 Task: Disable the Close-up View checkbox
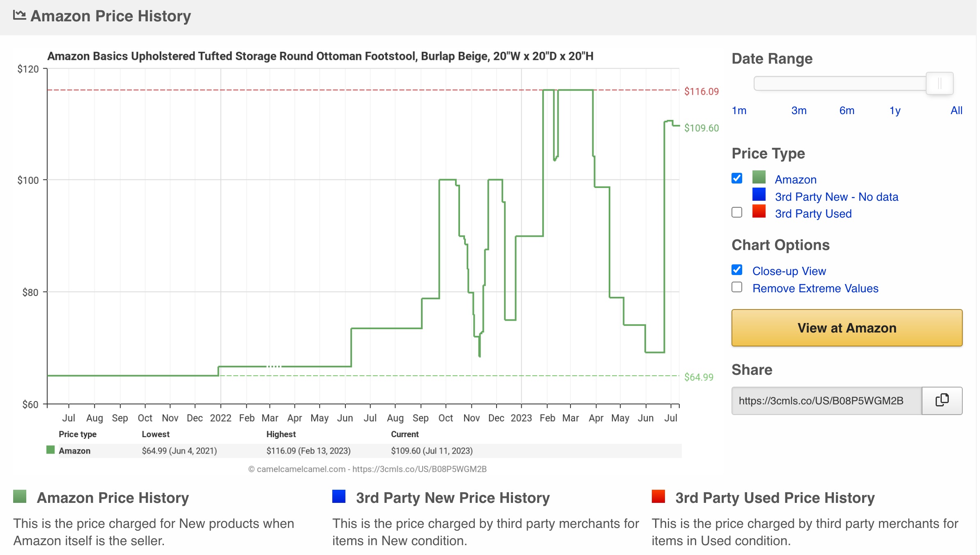[x=737, y=270]
